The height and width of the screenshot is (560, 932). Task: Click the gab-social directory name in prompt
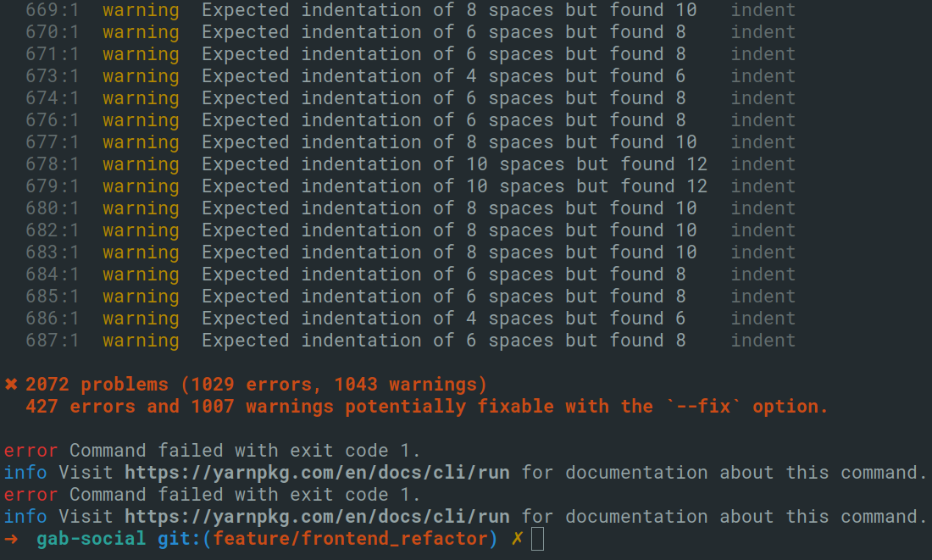point(92,539)
